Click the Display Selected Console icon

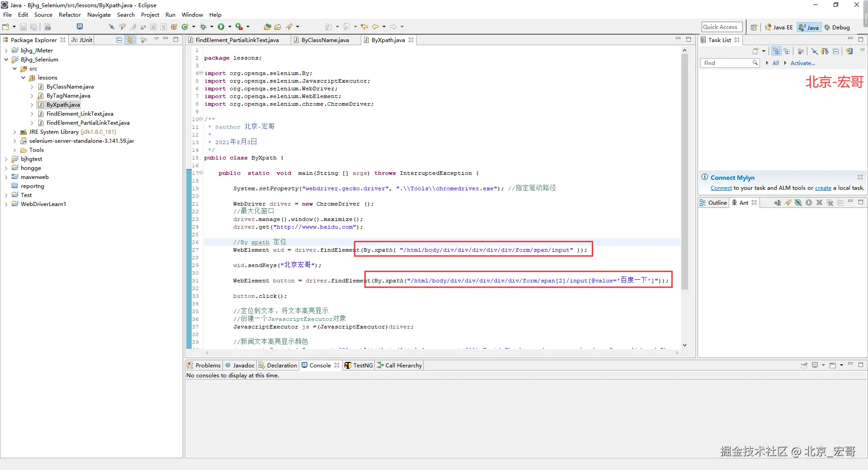pyautogui.click(x=815, y=365)
